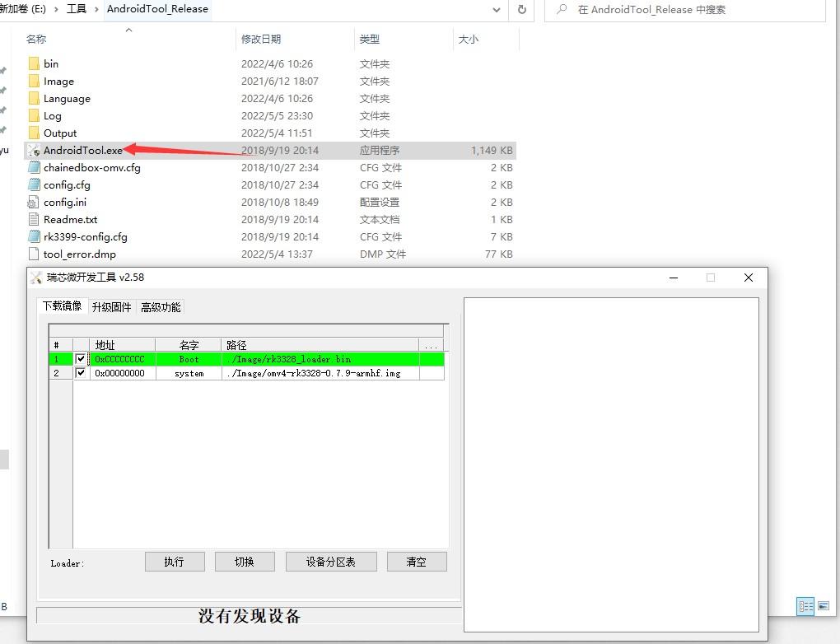Switch to the 升级固件 tab

tap(111, 306)
